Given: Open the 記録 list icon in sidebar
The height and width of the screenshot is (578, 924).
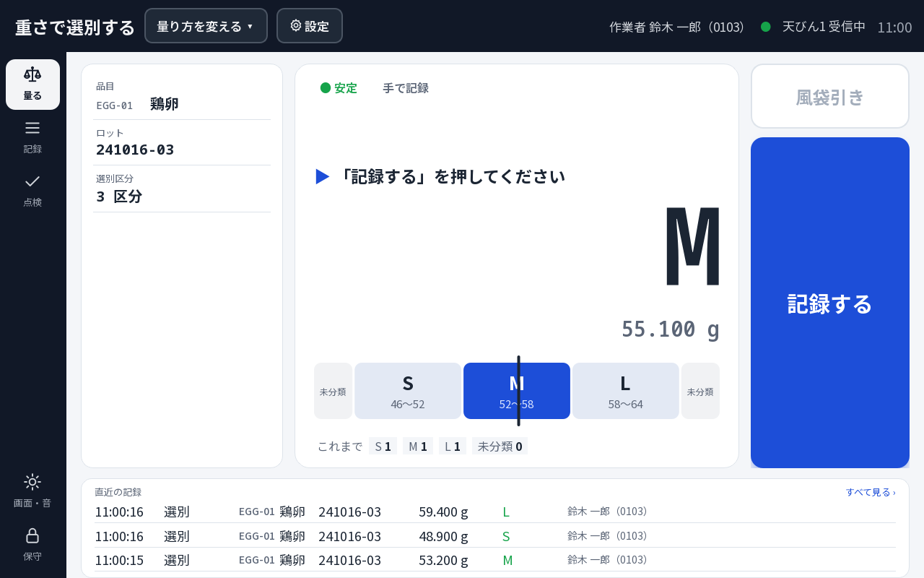Looking at the screenshot, I should click(x=32, y=137).
